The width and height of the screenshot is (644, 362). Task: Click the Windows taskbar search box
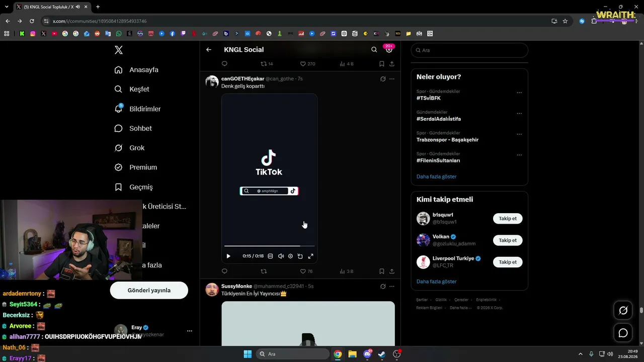tap(293, 354)
